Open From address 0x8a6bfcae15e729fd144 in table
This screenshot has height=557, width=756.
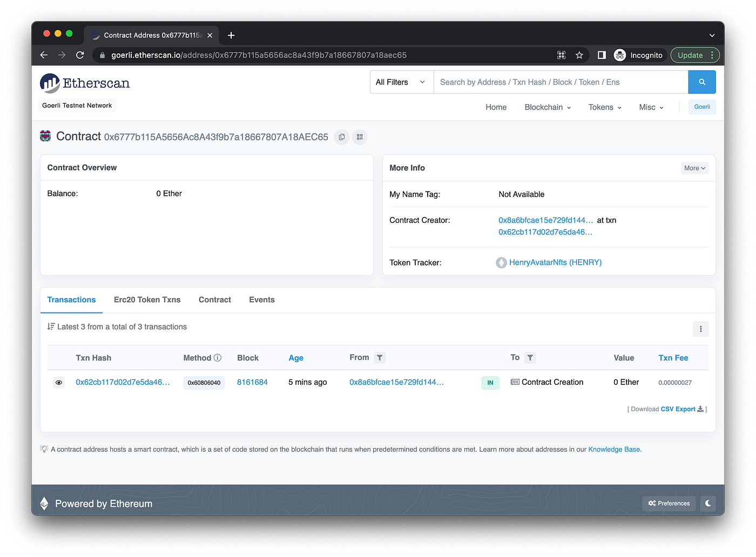click(x=396, y=382)
